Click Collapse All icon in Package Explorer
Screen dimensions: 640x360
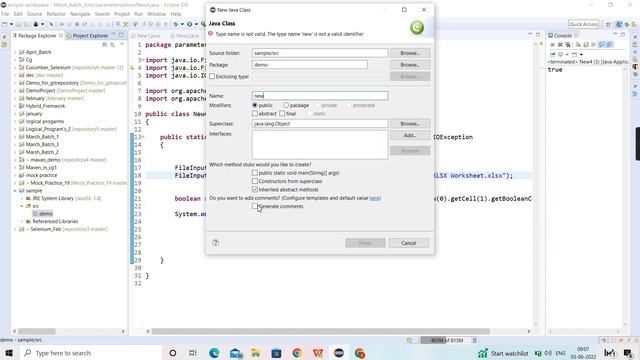tap(105, 44)
